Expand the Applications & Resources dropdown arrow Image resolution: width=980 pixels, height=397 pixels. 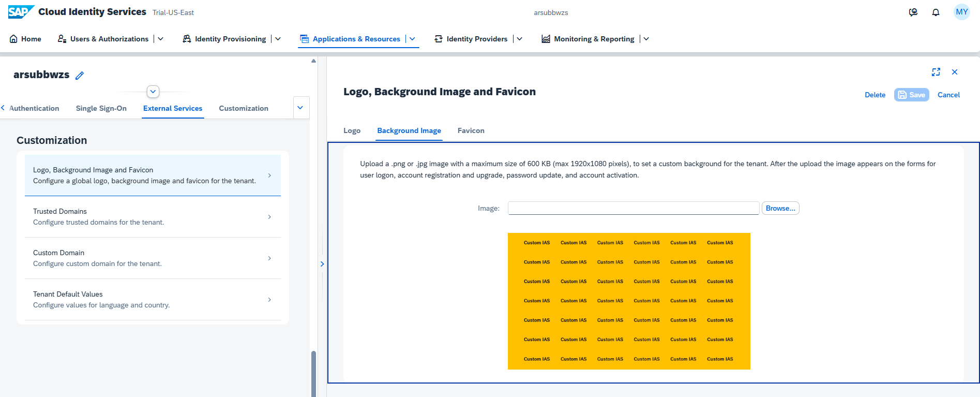coord(412,39)
